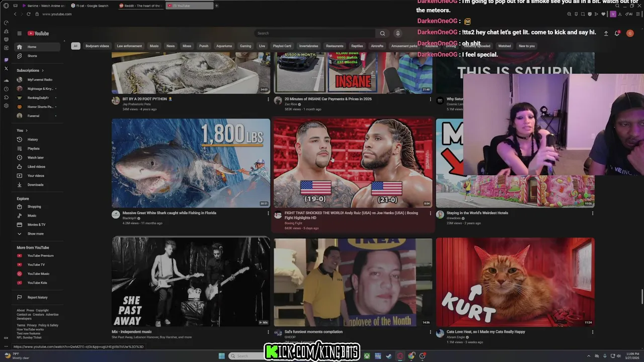Click the Create upload icon
The height and width of the screenshot is (362, 644).
click(606, 33)
